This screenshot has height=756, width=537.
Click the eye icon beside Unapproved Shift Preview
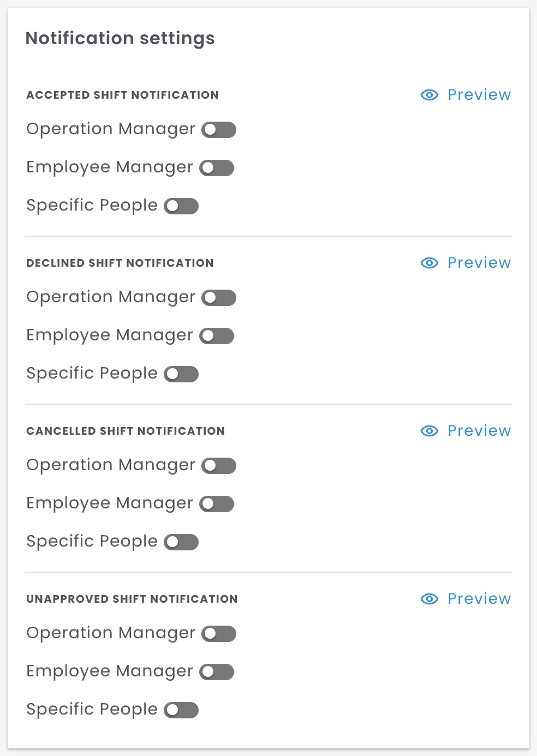pos(429,599)
